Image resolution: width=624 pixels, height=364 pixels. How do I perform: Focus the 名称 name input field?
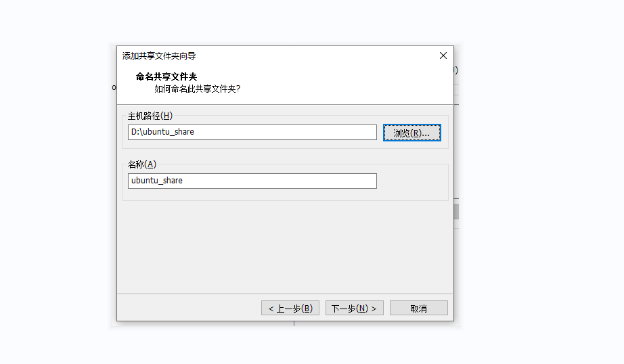252,181
